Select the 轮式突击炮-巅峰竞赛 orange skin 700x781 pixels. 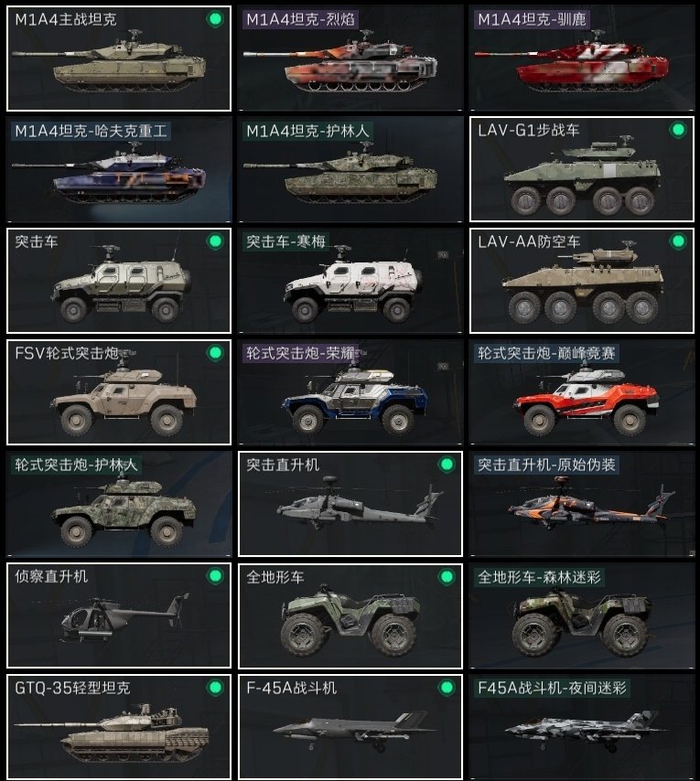[x=581, y=392]
